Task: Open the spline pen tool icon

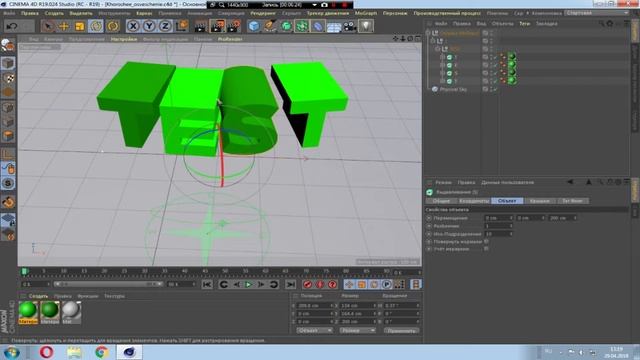Action: [270, 26]
